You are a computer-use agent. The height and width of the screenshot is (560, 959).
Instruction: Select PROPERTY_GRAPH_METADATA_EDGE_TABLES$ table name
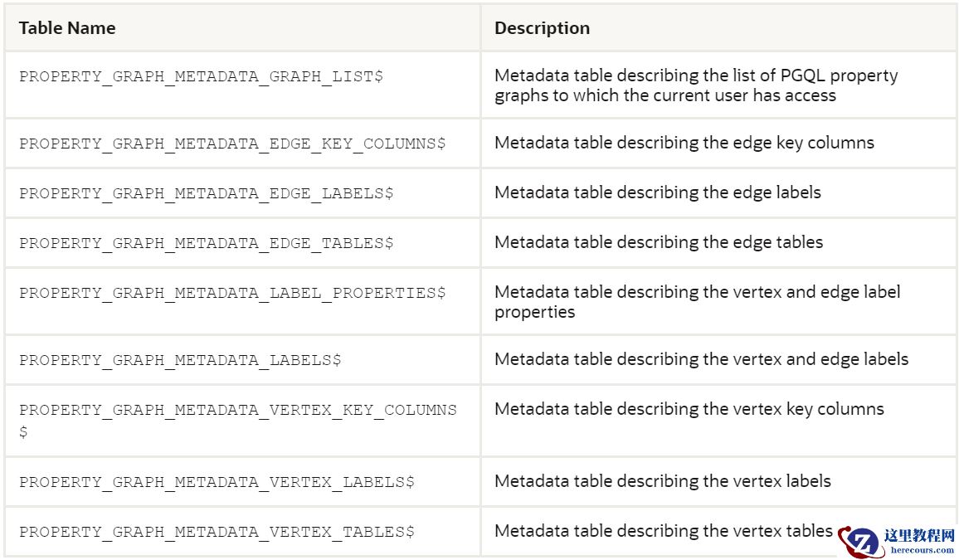click(206, 243)
